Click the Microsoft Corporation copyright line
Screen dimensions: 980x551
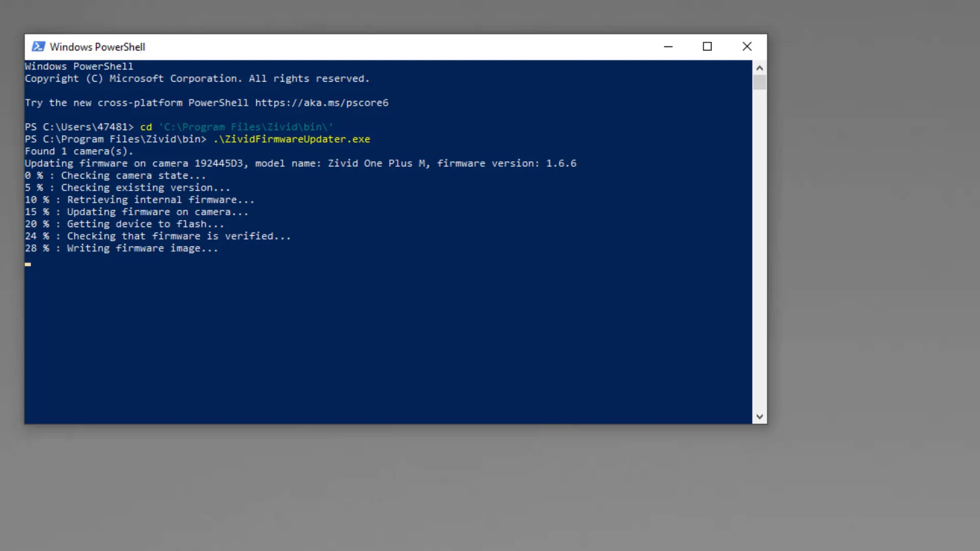197,79
